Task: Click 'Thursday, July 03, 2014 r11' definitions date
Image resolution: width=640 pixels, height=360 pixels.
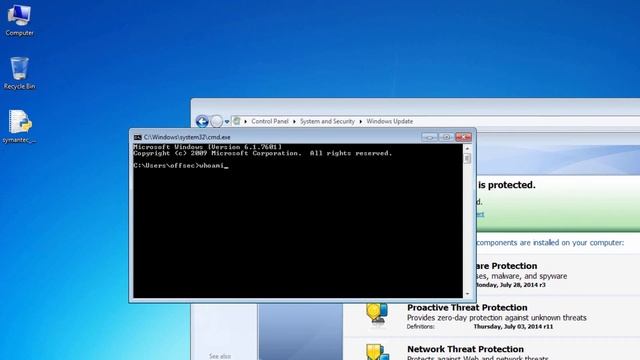Action: coord(513,327)
